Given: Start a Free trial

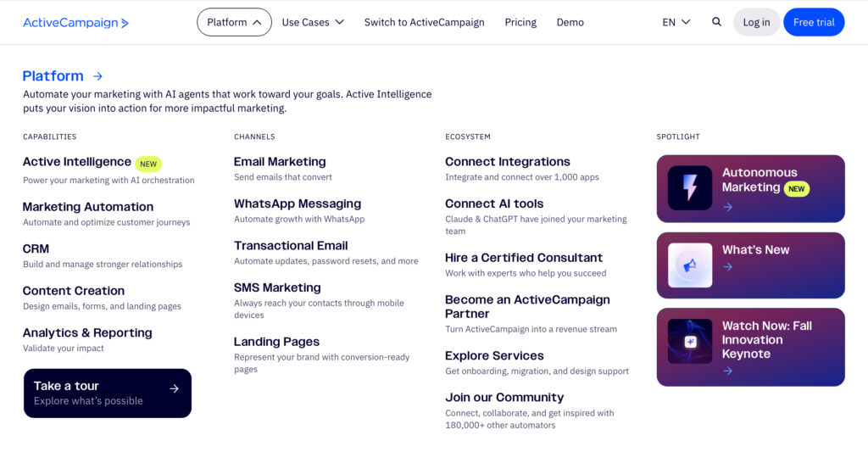Looking at the screenshot, I should [x=814, y=22].
